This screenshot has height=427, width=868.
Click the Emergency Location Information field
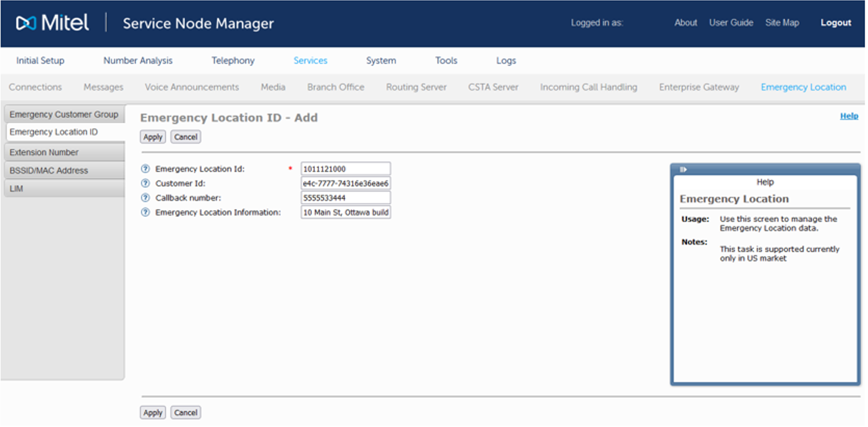pos(346,212)
